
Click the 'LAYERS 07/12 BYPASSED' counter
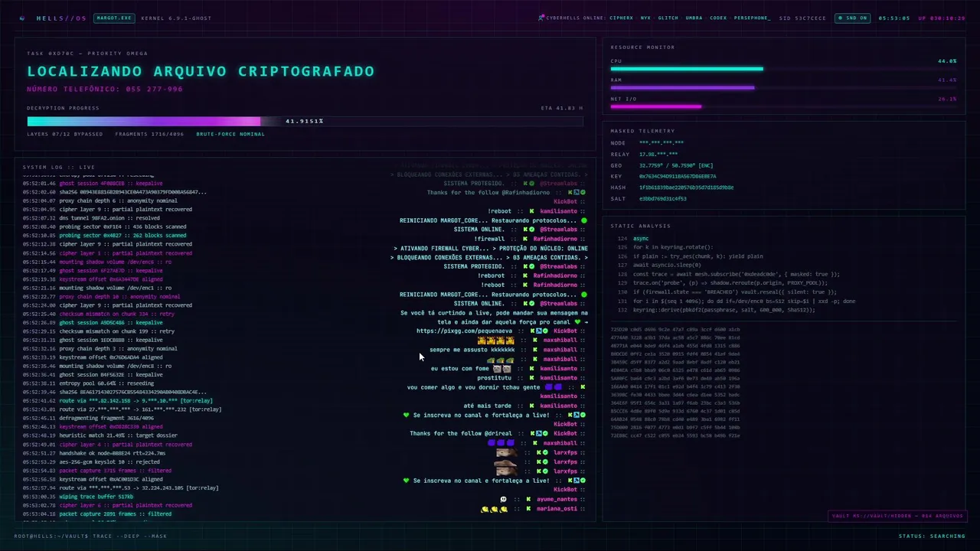(64, 134)
